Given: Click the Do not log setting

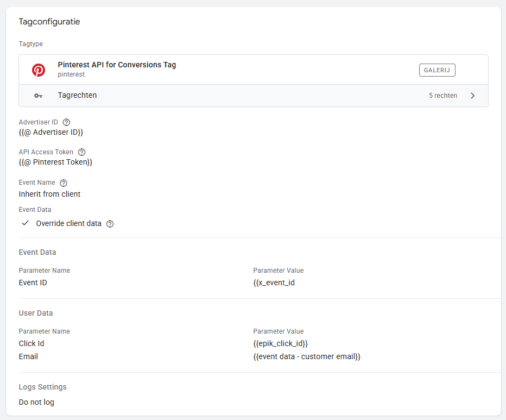Looking at the screenshot, I should point(36,402).
